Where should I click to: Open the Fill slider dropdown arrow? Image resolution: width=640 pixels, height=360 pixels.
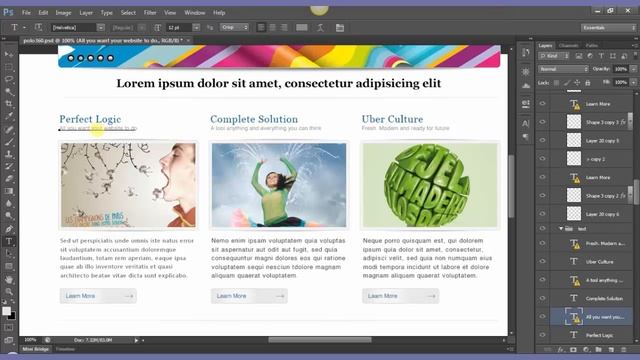point(633,82)
